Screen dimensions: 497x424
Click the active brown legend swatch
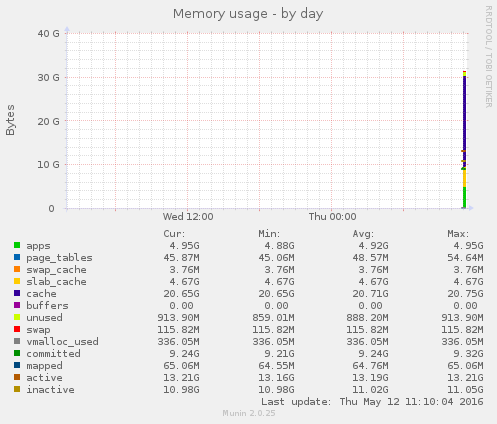pos(17,377)
